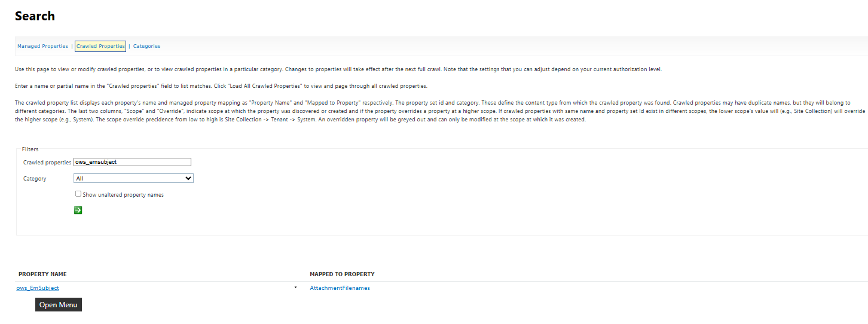The width and height of the screenshot is (868, 324).
Task: Select the Crawled Properties tab
Action: (100, 46)
